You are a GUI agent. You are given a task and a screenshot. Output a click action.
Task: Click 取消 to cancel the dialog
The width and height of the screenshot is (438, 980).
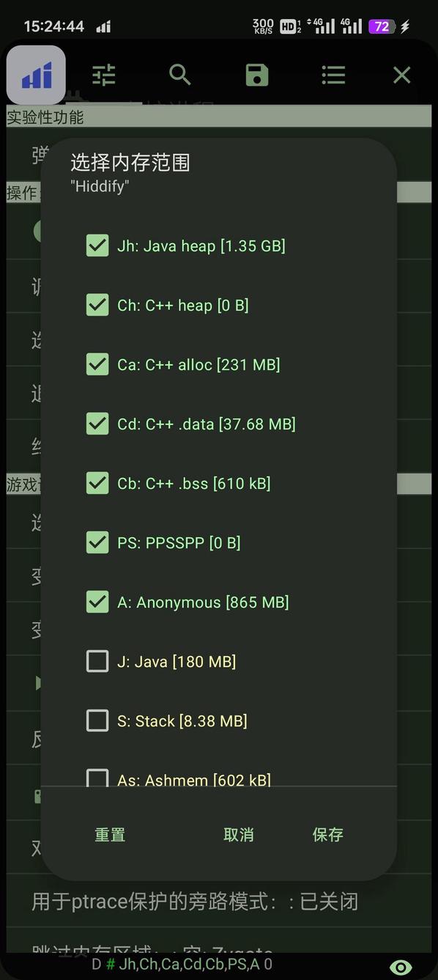tap(239, 835)
